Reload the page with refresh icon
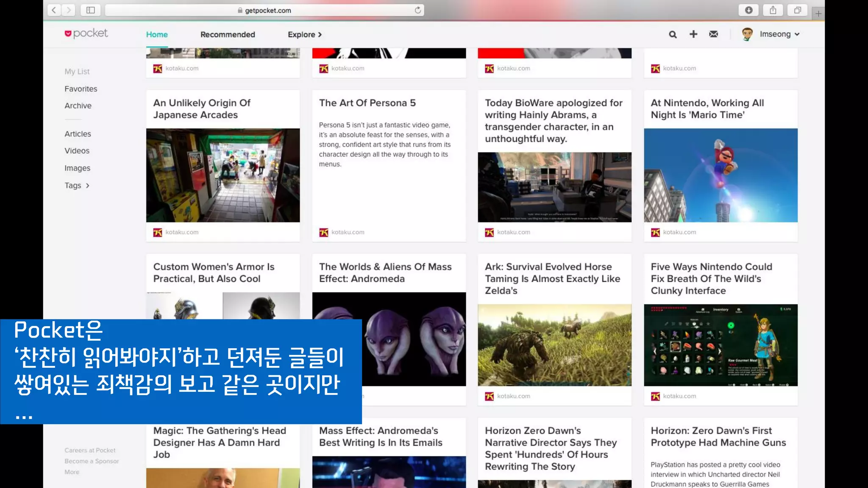Viewport: 868px width, 488px height. [x=418, y=10]
